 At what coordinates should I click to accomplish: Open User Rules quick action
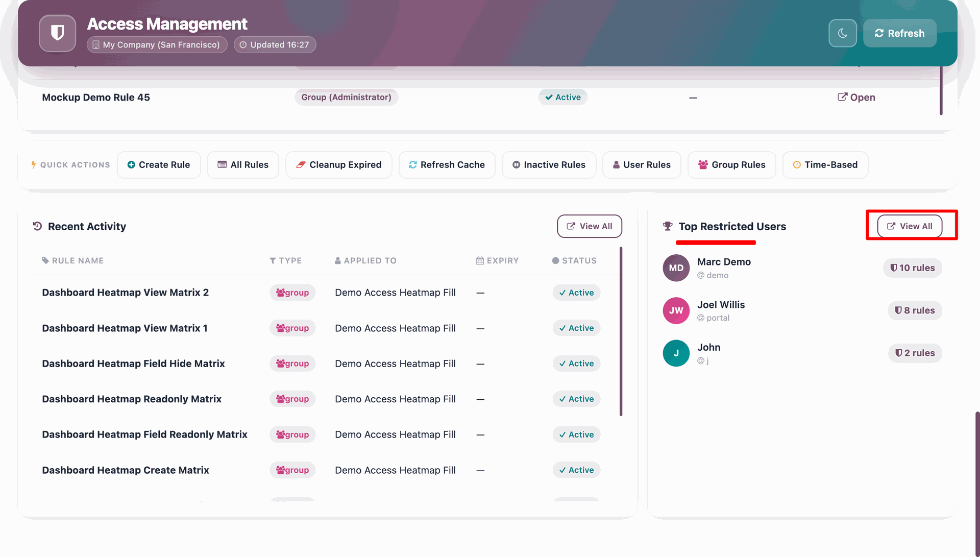642,164
